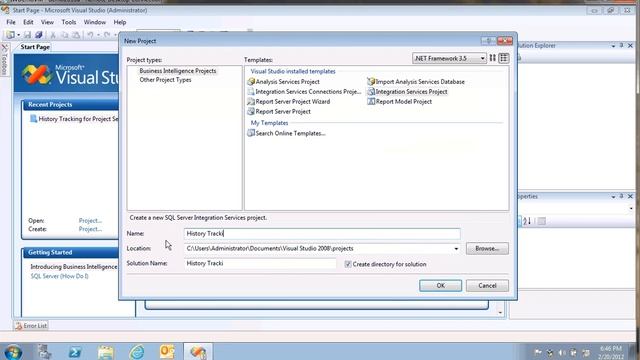Open the Tools menu
The image size is (640, 360).
[69, 22]
